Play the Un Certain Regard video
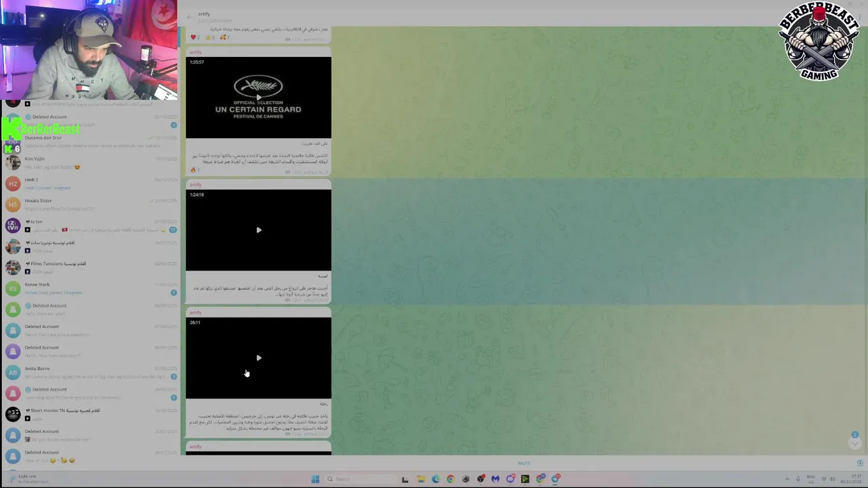Screen dimensions: 868x488 coord(258,98)
